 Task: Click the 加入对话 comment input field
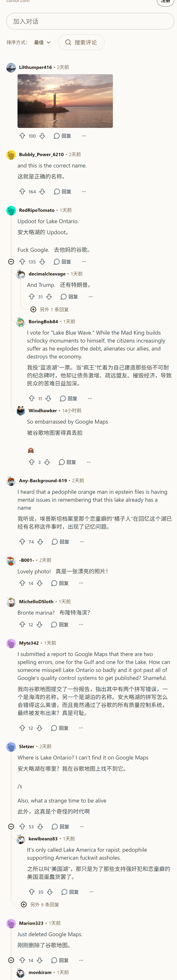point(90,21)
